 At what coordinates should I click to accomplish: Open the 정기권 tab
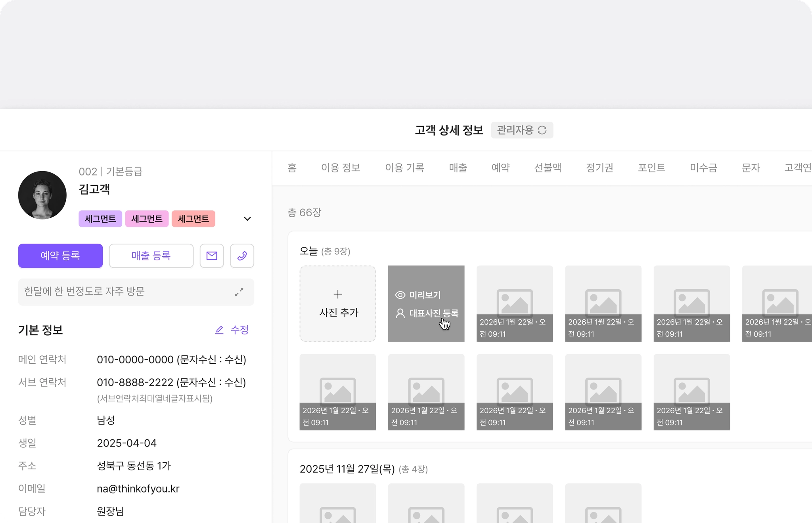tap(599, 168)
